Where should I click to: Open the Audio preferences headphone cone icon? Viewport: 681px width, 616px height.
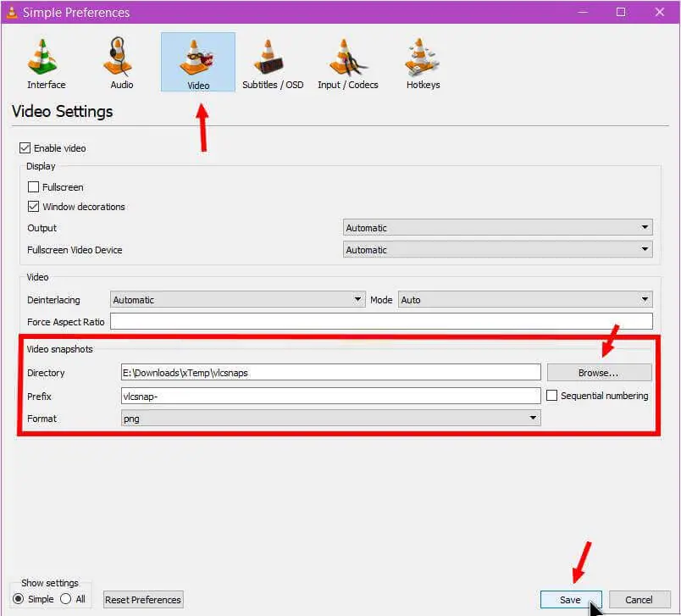tap(118, 57)
